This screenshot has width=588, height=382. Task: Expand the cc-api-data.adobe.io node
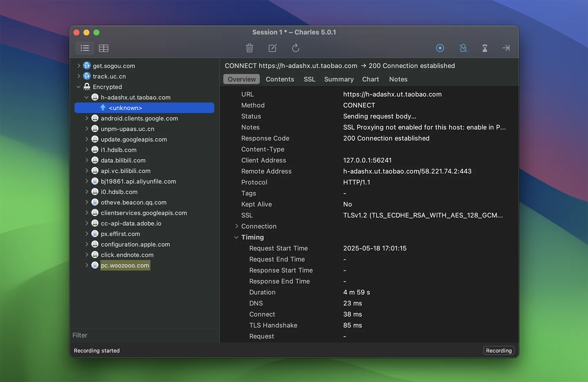click(x=86, y=223)
